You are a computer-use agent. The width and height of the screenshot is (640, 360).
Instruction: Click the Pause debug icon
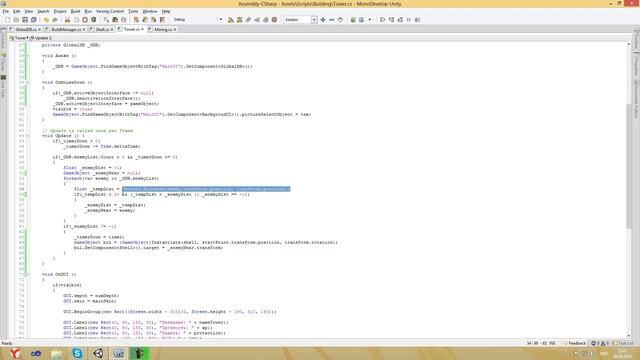(409, 20)
